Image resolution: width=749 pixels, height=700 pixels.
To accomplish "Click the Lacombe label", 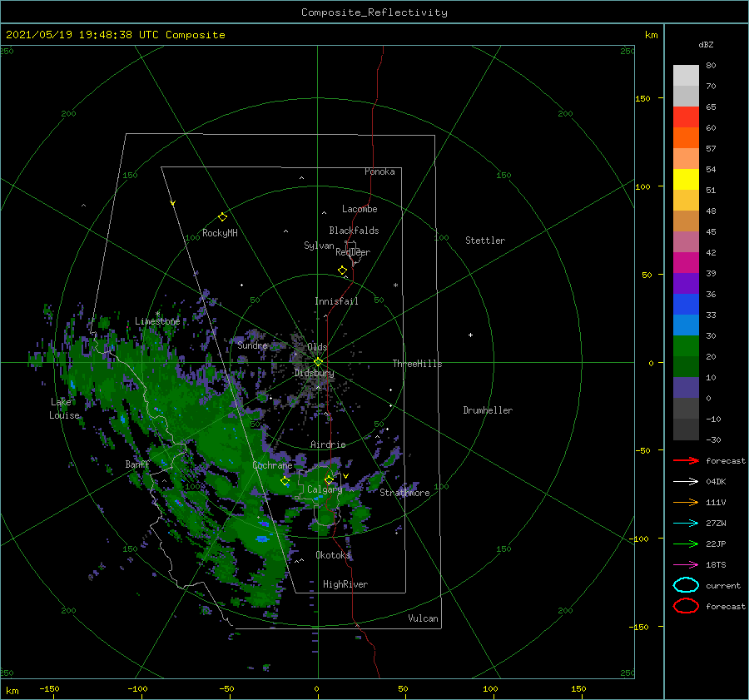I will click(360, 209).
